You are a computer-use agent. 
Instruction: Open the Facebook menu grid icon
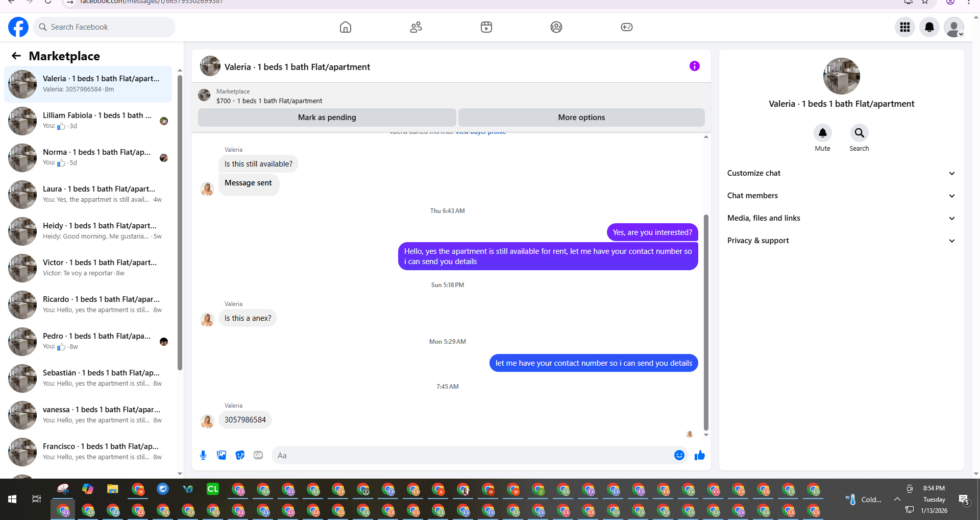click(x=905, y=27)
